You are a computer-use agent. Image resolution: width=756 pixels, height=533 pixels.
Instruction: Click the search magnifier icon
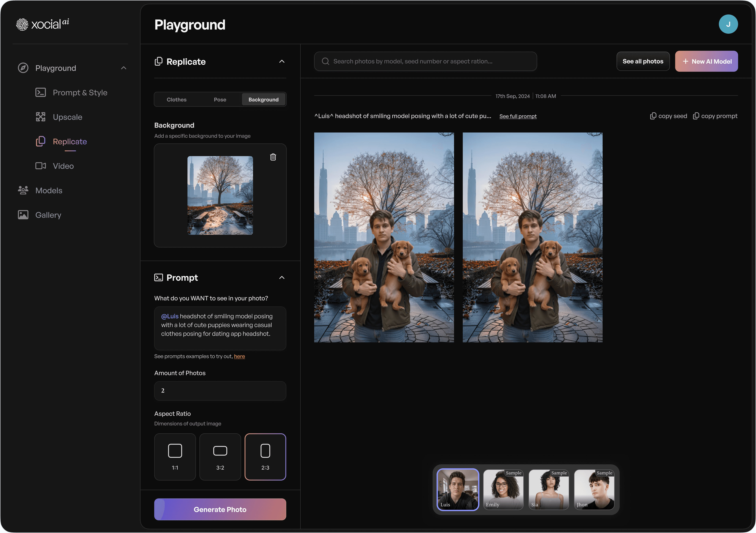[325, 61]
